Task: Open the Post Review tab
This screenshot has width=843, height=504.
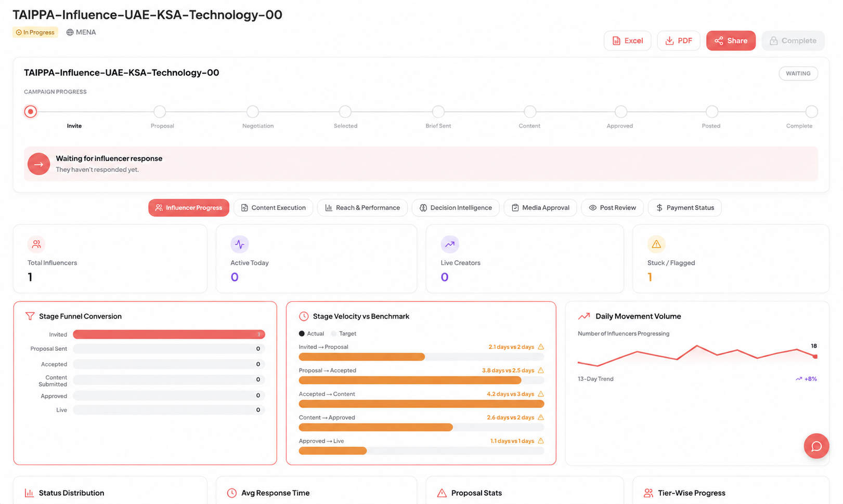Action: (x=612, y=208)
